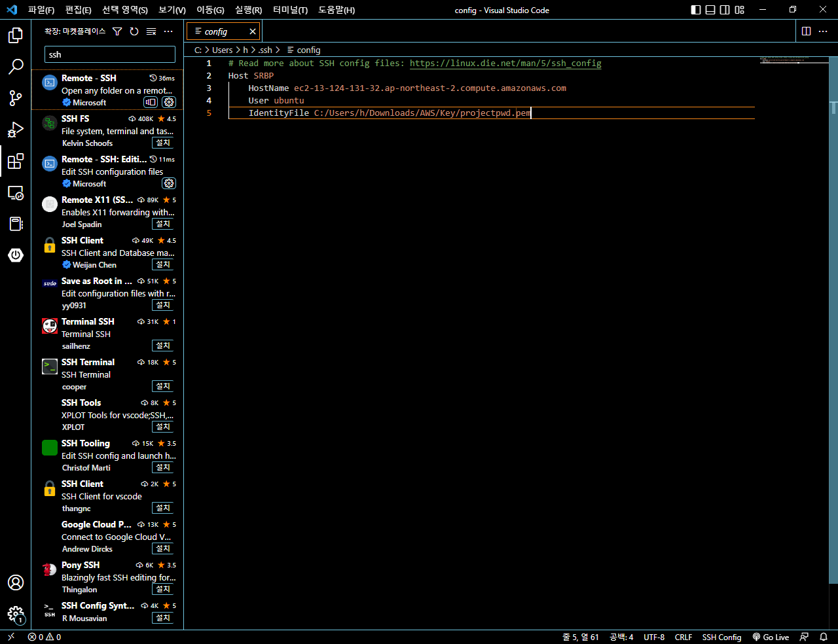Open the Remote Explorer view
The height and width of the screenshot is (644, 838).
(16, 192)
